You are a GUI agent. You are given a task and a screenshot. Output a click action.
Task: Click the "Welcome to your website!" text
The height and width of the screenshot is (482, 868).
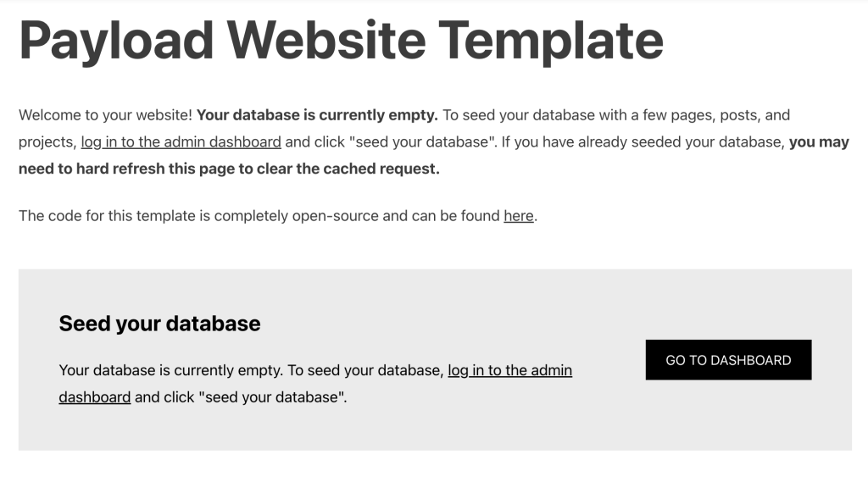coord(105,114)
